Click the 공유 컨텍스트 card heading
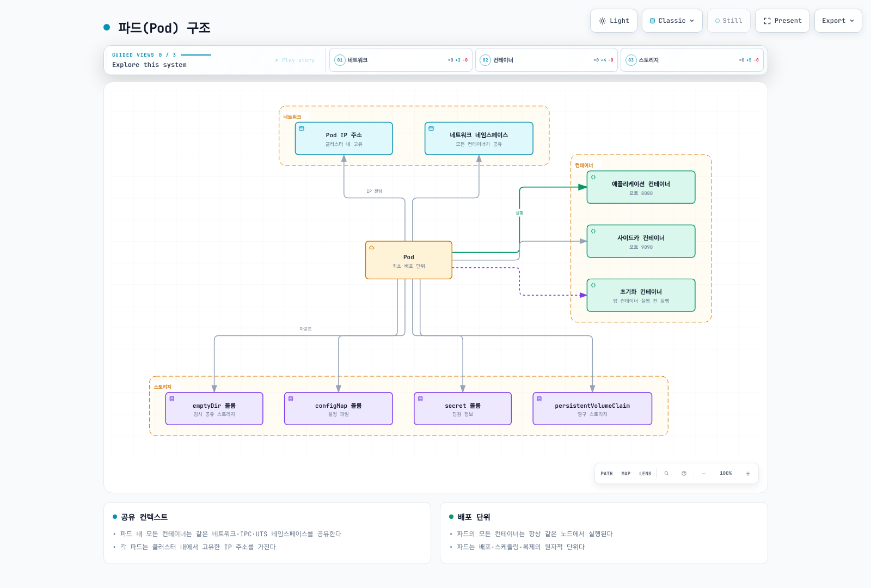Screen dimensions: 871x588 pos(144,517)
